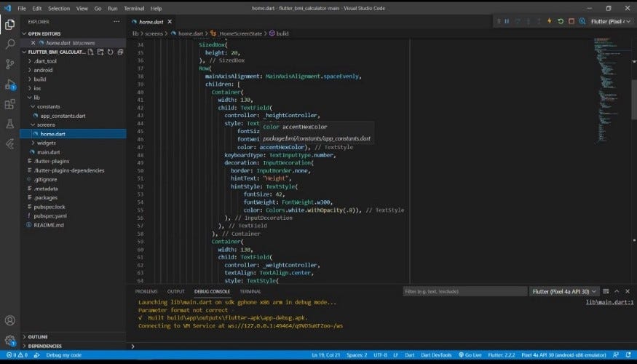Grab the debug toolbar drag handle
The width and height of the screenshot is (637, 364).
tap(499, 22)
